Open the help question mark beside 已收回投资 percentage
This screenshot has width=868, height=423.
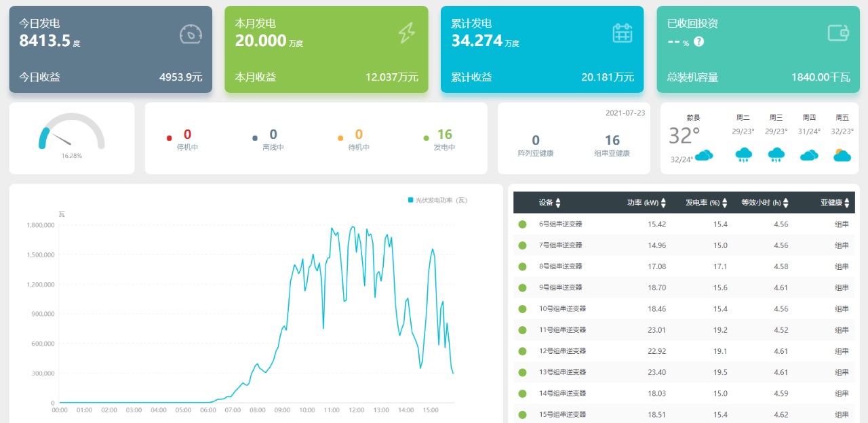698,42
